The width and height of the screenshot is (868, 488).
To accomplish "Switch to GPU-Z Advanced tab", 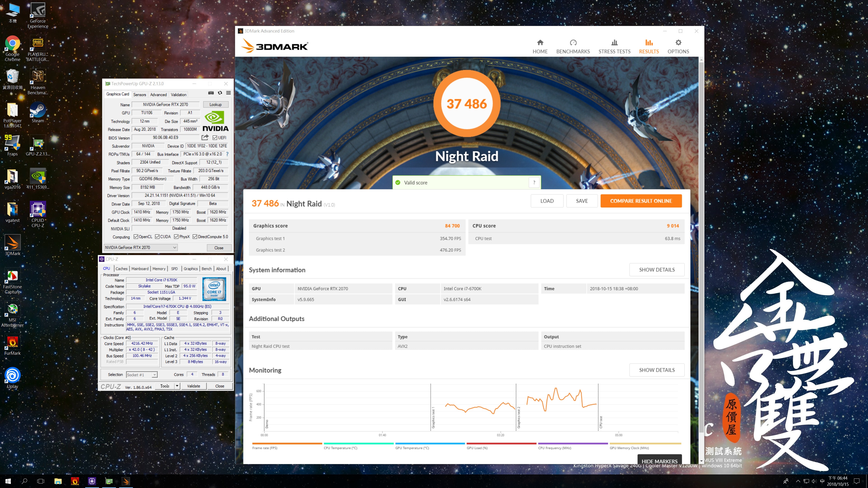I will click(x=158, y=95).
